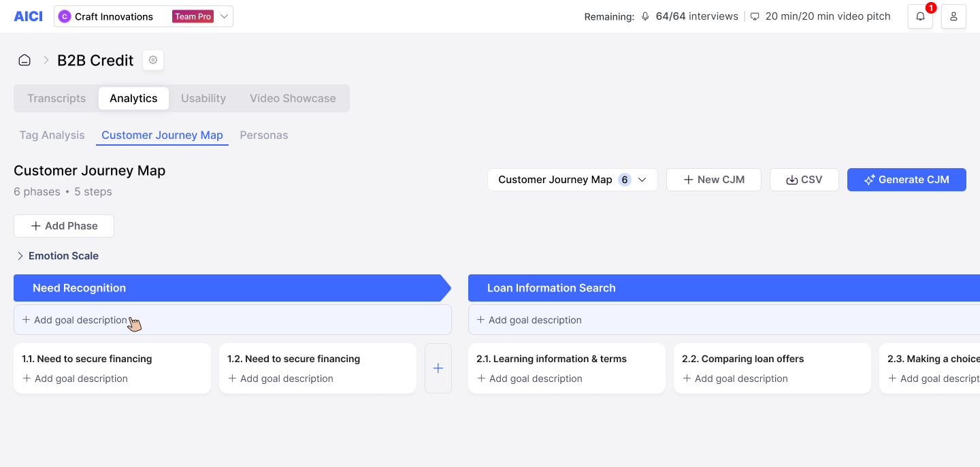Select the Need Recognition phase header

point(232,288)
